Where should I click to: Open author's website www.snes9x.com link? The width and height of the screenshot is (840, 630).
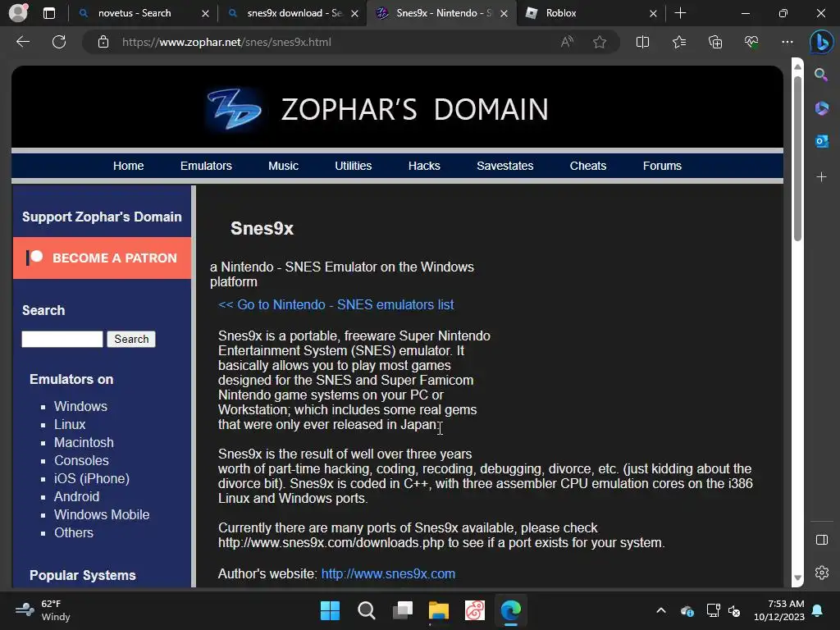[x=388, y=573]
